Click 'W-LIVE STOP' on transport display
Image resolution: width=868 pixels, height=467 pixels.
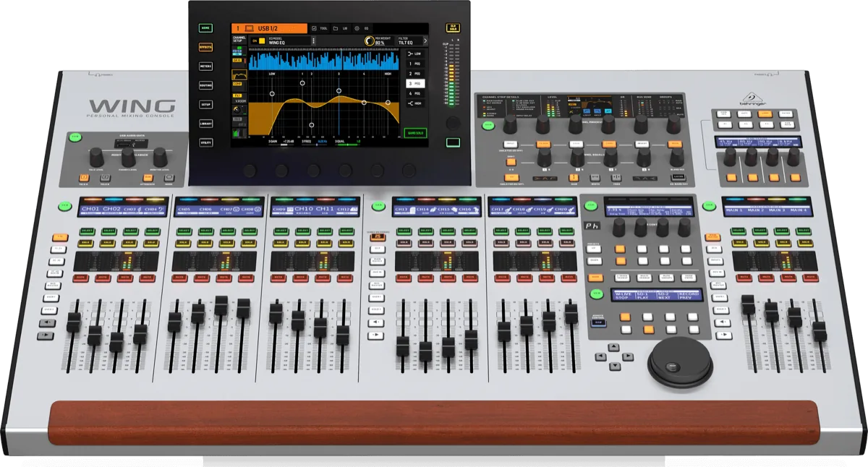[x=622, y=296]
